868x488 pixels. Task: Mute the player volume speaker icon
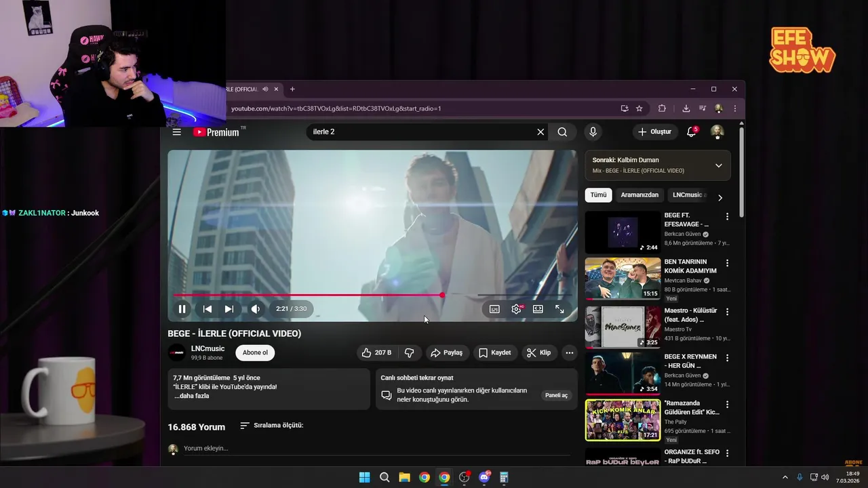255,309
